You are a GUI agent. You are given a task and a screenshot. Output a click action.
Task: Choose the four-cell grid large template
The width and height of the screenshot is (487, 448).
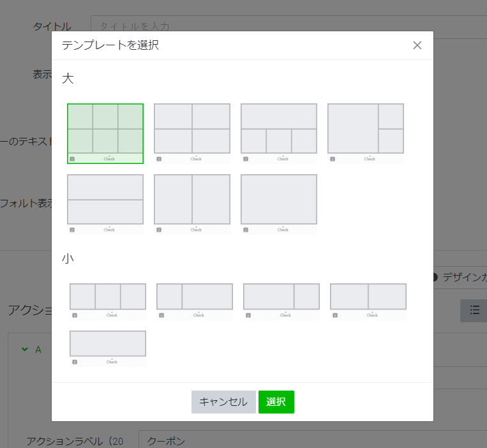[192, 133]
